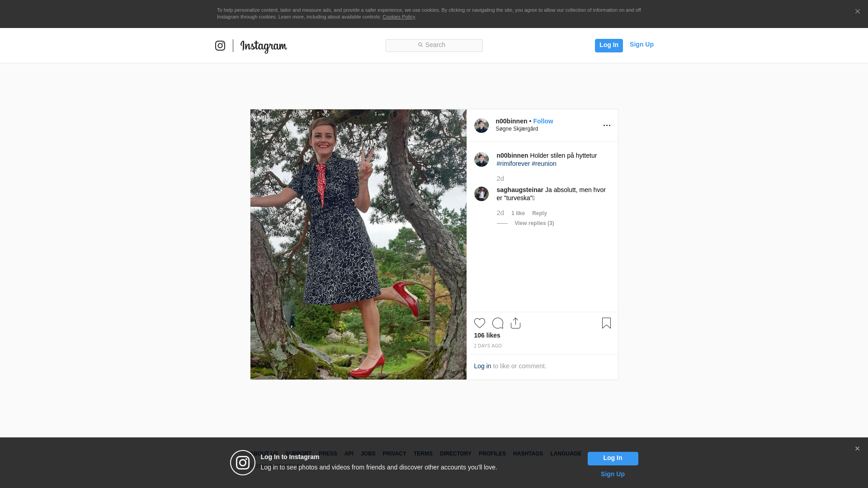
Task: Close the bottom login prompt banner
Action: pos(857,449)
